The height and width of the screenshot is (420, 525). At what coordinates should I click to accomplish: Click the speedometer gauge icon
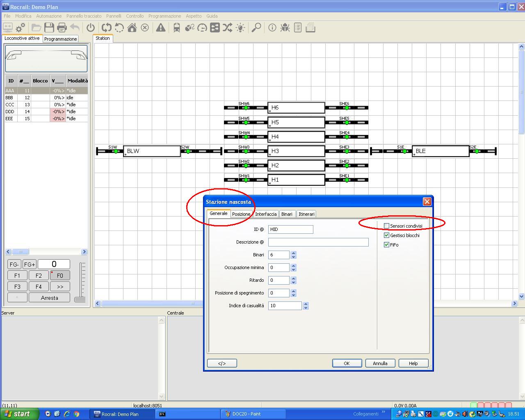202,28
